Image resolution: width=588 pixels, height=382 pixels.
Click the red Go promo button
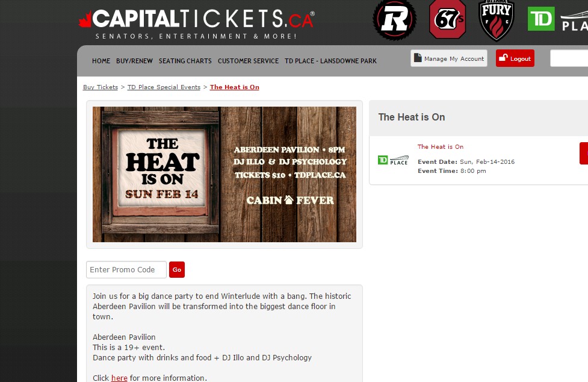point(177,269)
